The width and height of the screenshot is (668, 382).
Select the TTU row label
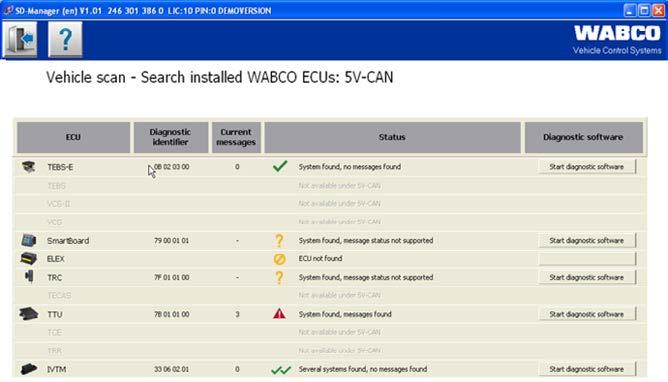(55, 314)
